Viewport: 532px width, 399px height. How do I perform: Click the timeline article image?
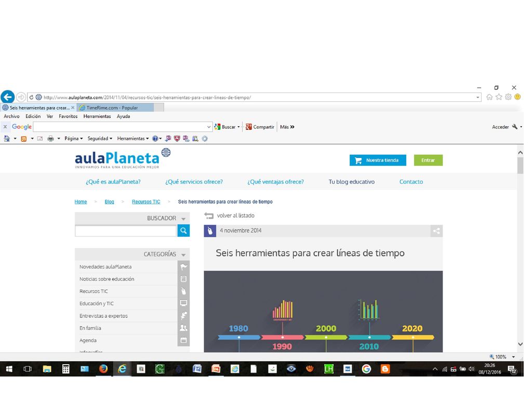pos(323,312)
